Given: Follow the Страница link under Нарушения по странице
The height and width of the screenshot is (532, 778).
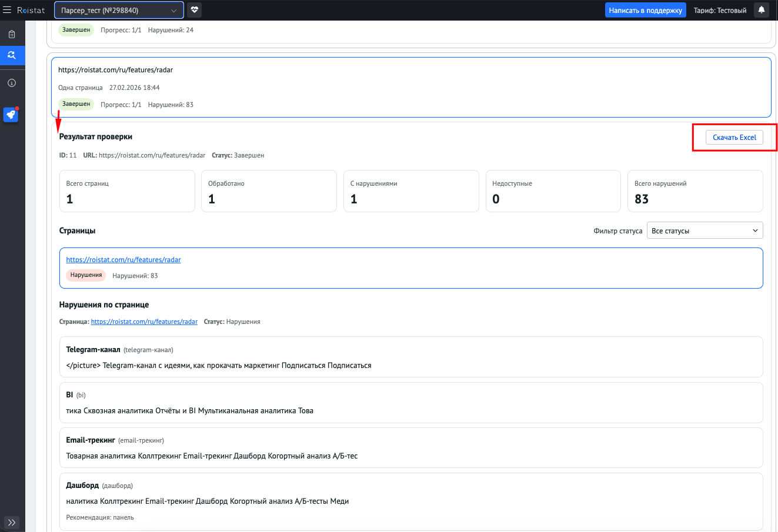Looking at the screenshot, I should click(144, 322).
